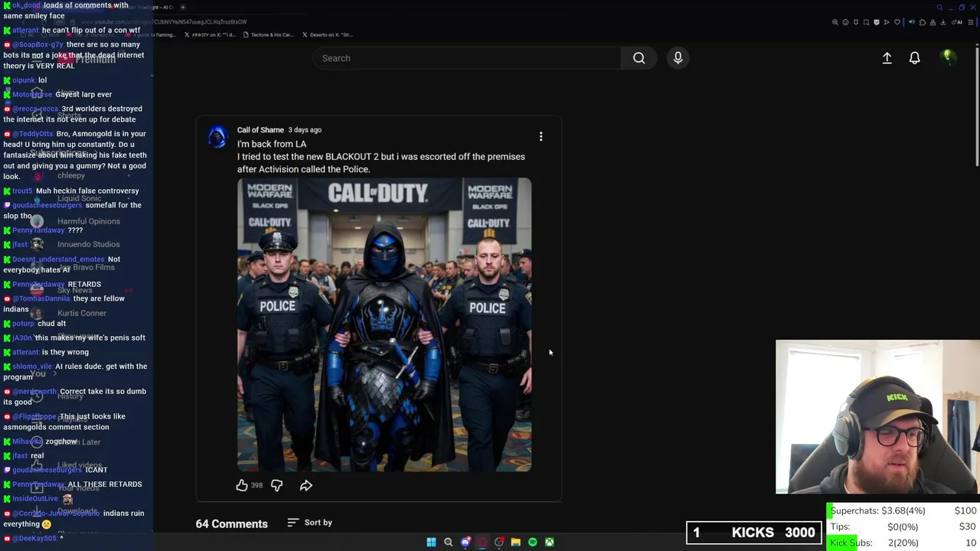Image resolution: width=980 pixels, height=551 pixels.
Task: Share the Call of Shame post
Action: (305, 485)
